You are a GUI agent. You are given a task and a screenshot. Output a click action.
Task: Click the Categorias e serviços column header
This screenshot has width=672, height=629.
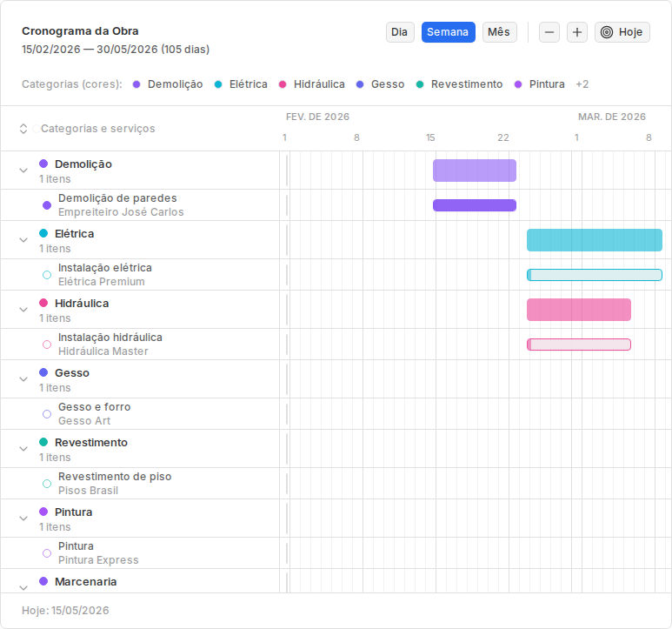[x=98, y=129]
